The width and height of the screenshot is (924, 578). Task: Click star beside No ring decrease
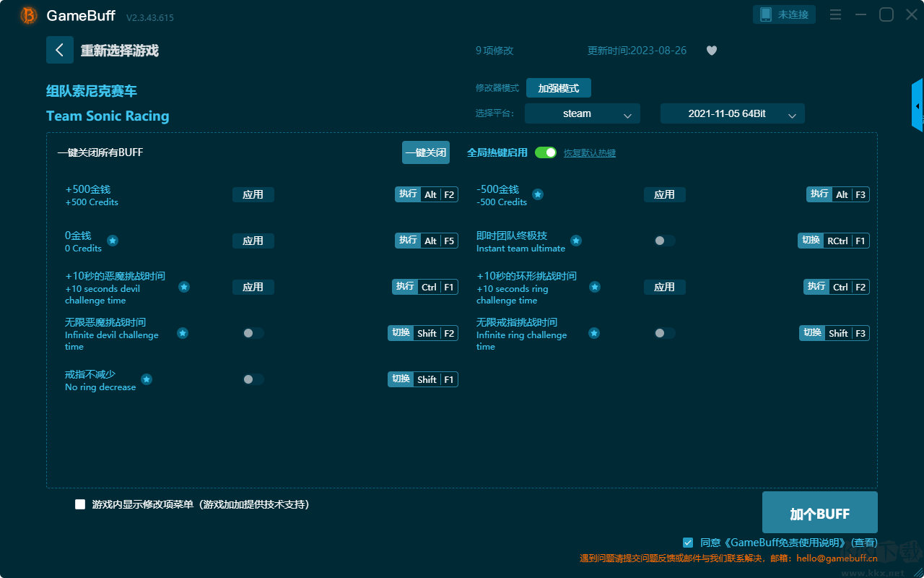[x=147, y=379]
